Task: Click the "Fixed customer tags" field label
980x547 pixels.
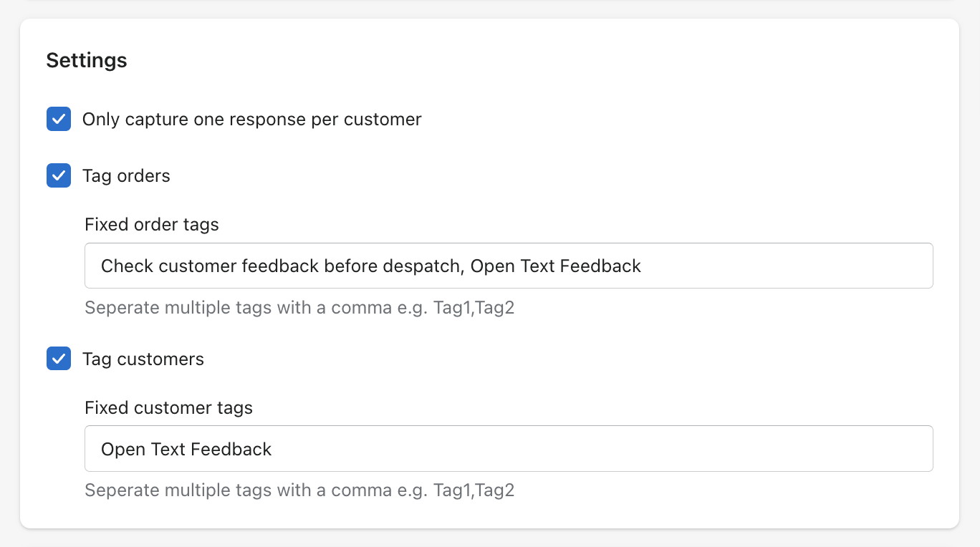Action: [x=169, y=408]
